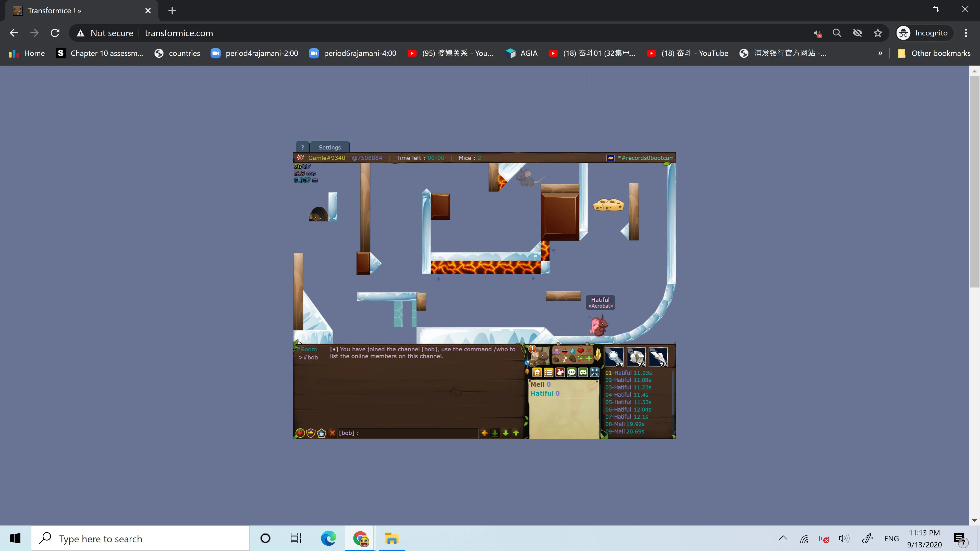Open the dress shop icon
This screenshot has height=551, width=980.
tap(560, 372)
